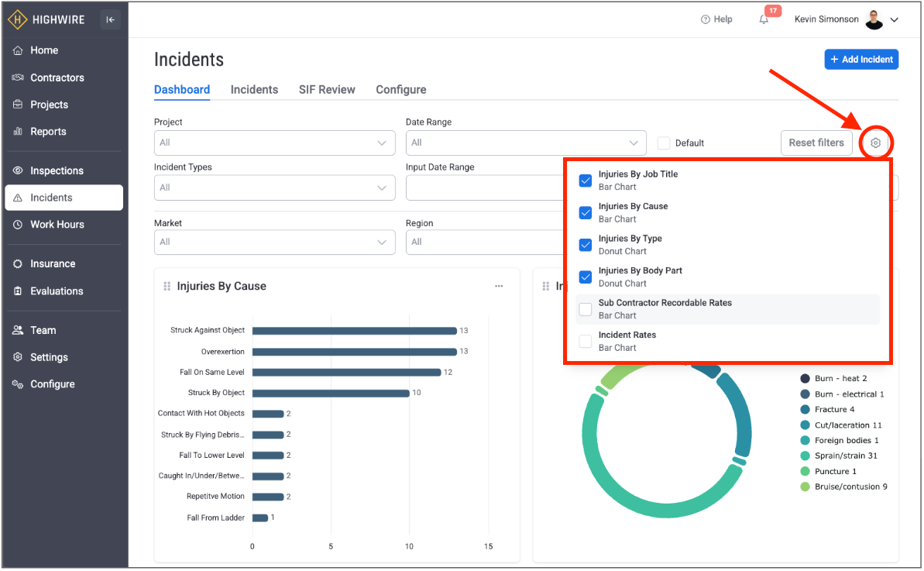The image size is (924, 571).
Task: Go to Work Hours clock icon
Action: click(18, 225)
